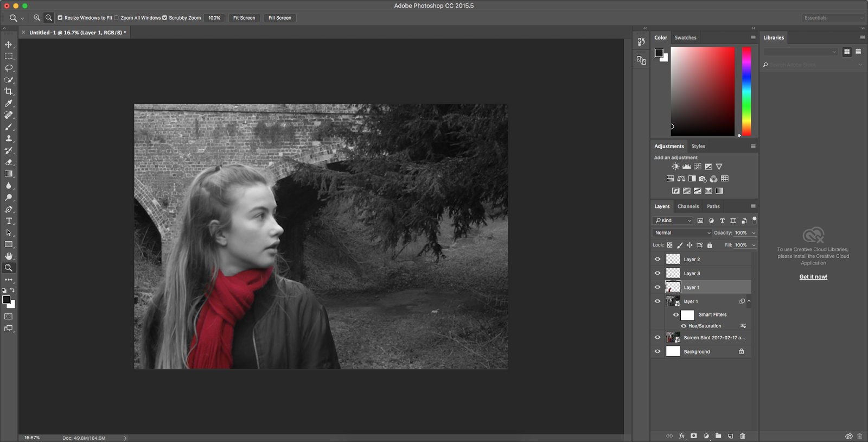Select the Hand tool
The image size is (868, 442).
9,256
